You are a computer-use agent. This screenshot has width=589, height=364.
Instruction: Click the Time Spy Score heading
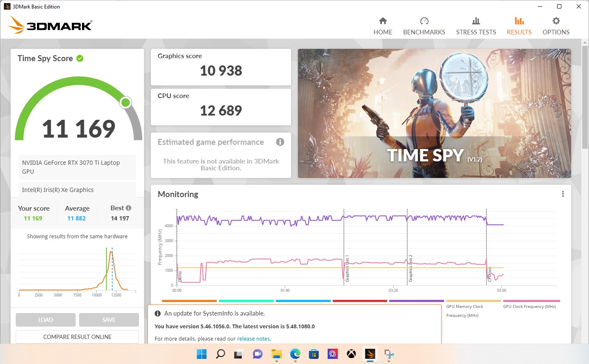pyautogui.click(x=45, y=58)
